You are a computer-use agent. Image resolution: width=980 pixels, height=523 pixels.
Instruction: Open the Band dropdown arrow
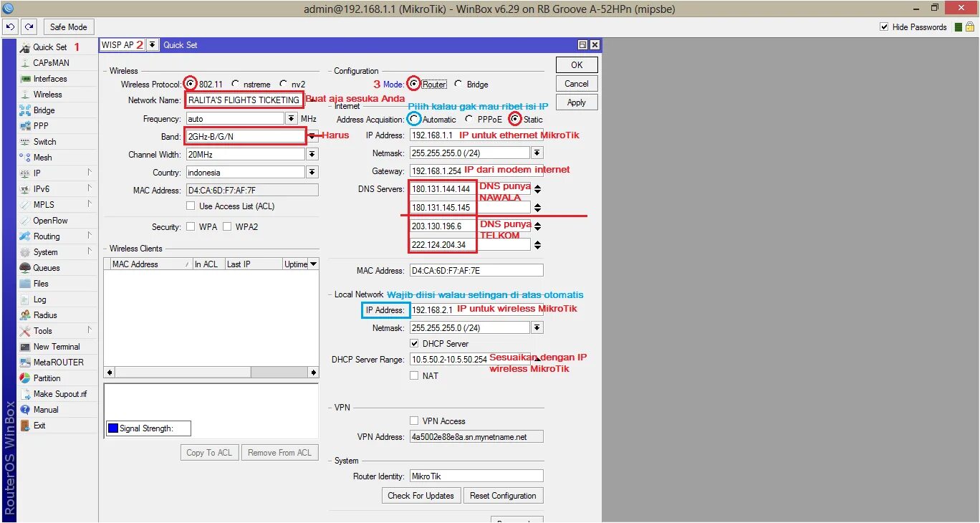coord(312,136)
